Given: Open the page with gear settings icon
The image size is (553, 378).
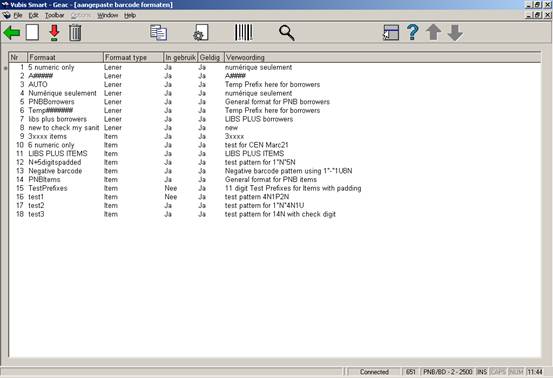Looking at the screenshot, I should point(201,33).
